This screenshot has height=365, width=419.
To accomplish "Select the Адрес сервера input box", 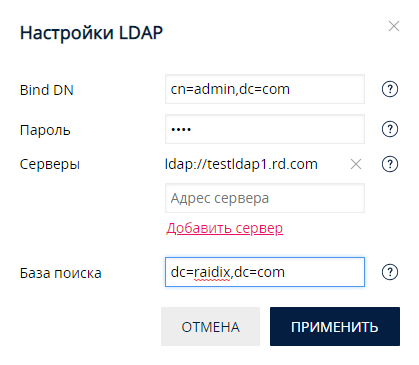I will pyautogui.click(x=265, y=198).
